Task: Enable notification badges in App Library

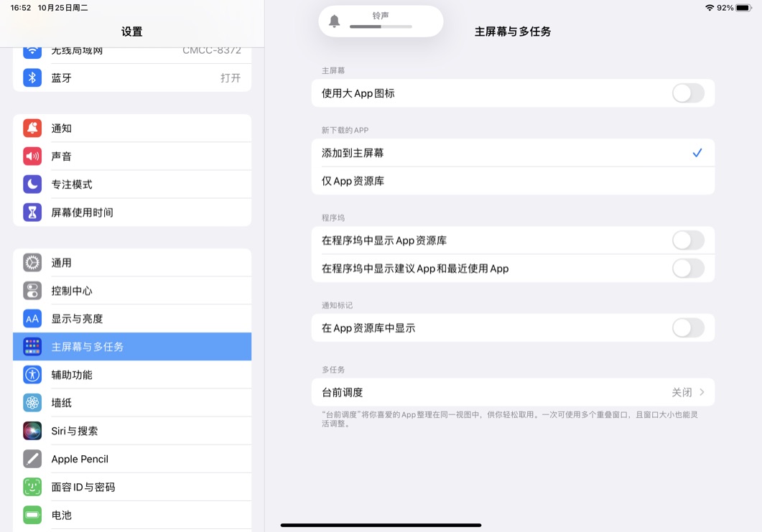Action: coord(687,327)
